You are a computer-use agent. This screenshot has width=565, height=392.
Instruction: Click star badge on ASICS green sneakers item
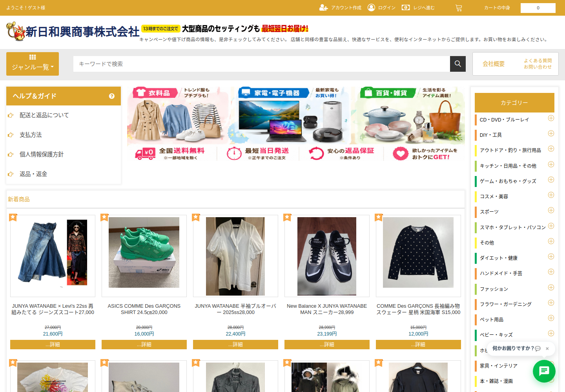coord(104,217)
